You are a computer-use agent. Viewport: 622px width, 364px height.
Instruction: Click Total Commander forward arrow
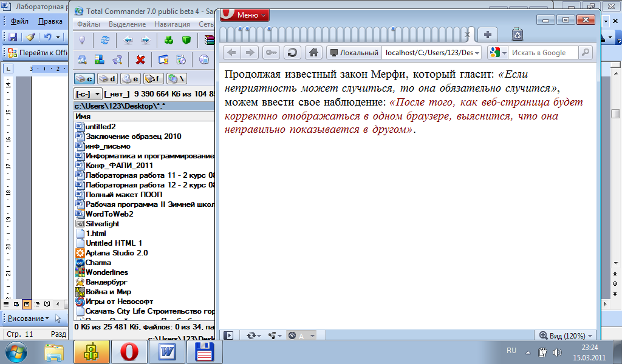point(146,40)
